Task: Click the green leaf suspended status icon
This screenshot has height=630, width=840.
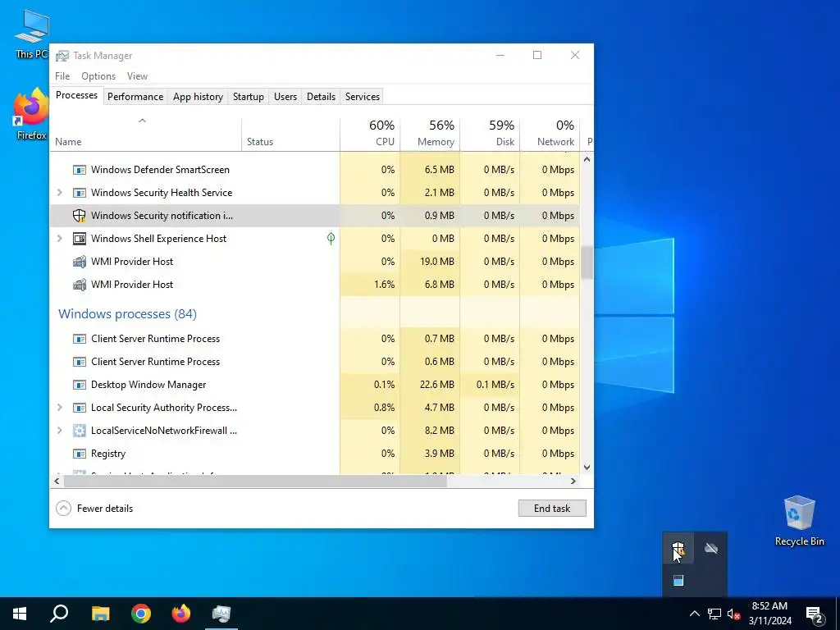Action: click(x=331, y=239)
